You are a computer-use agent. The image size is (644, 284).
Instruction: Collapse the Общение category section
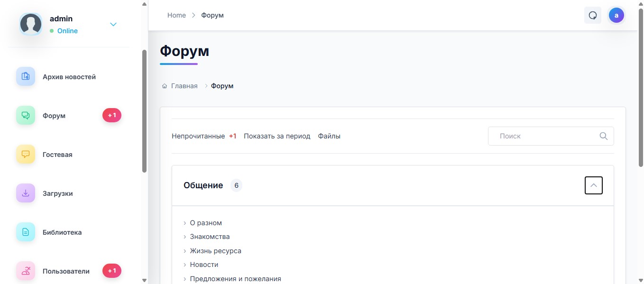593,185
